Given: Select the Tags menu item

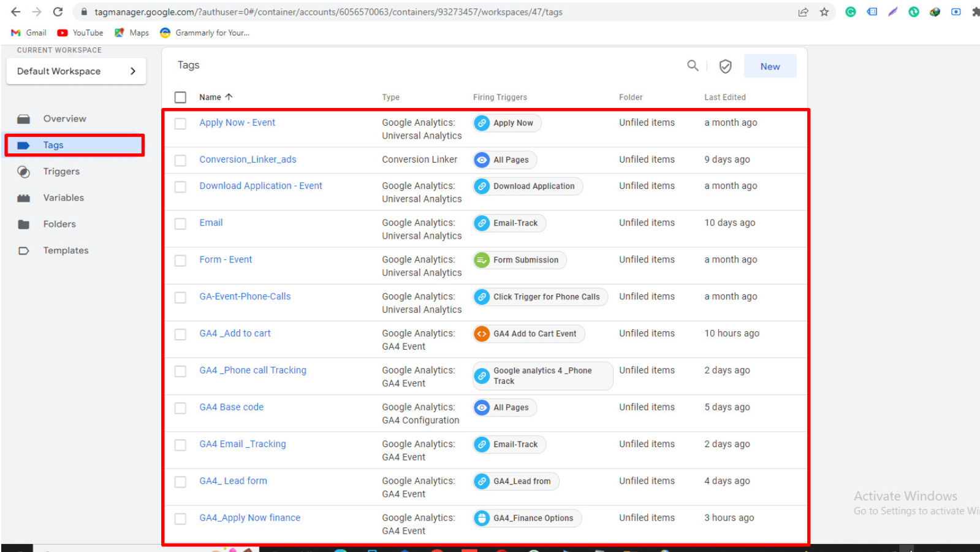Looking at the screenshot, I should 53,145.
